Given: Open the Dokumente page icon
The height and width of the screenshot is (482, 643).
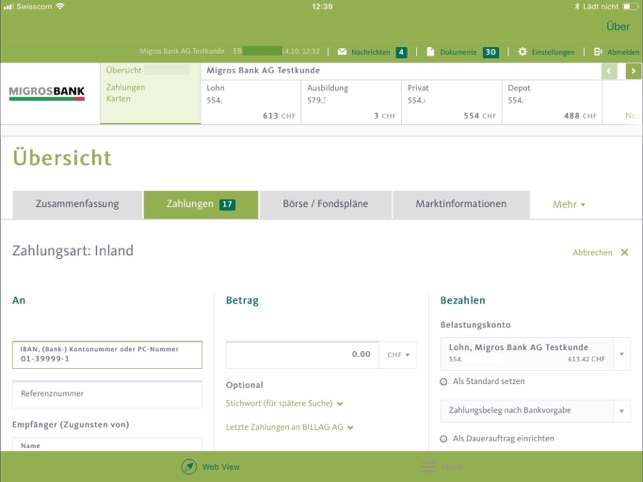Looking at the screenshot, I should [x=430, y=52].
